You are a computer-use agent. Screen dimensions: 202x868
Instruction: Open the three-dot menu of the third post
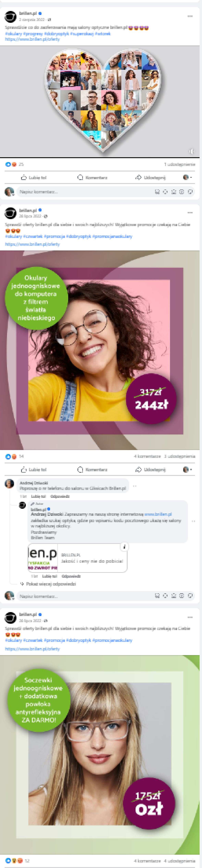(x=190, y=617)
